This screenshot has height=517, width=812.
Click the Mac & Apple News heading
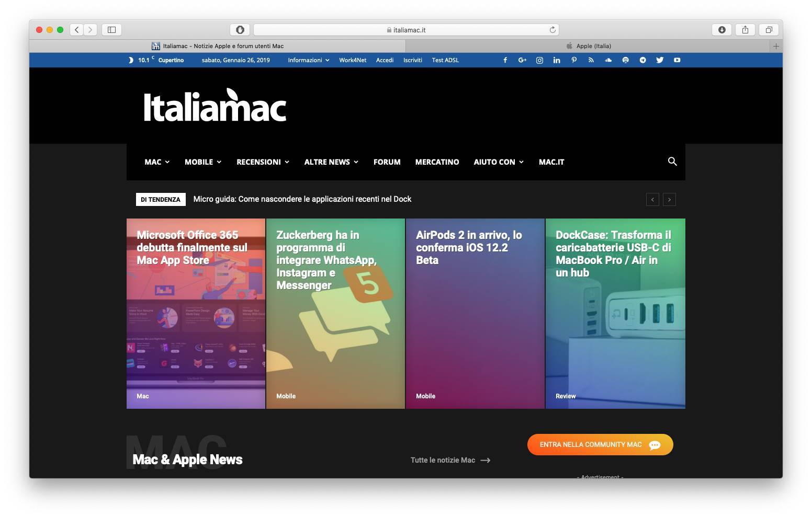tap(187, 459)
